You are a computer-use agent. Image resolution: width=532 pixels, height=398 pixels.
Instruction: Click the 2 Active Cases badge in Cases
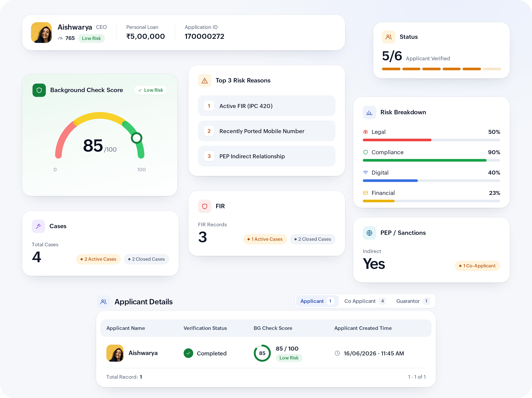[x=98, y=259]
